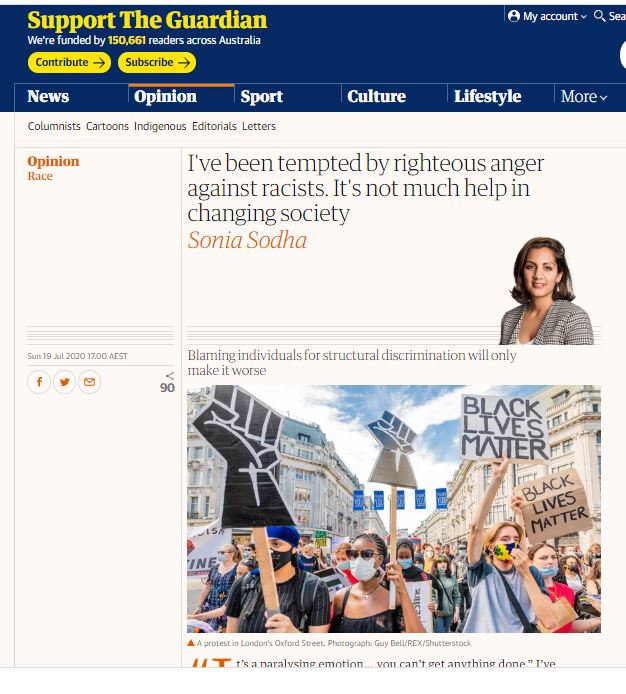Image resolution: width=626 pixels, height=694 pixels.
Task: Expand the More navigation menu
Action: [x=583, y=96]
